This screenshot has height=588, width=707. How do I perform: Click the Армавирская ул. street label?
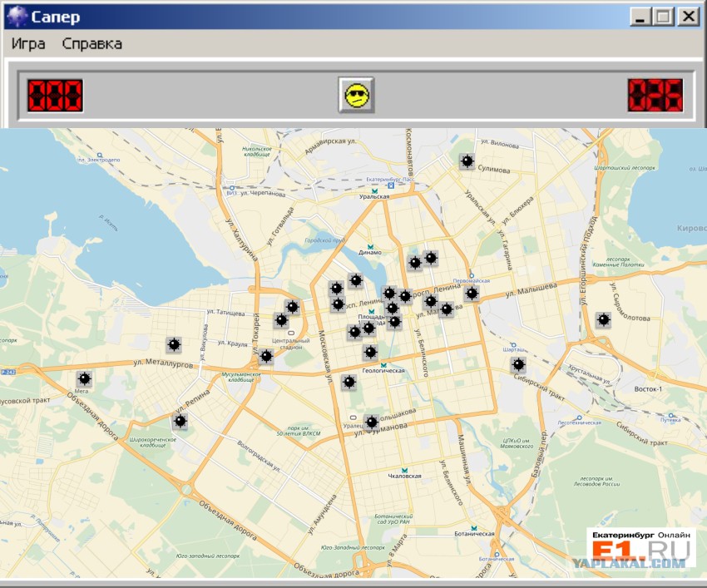(330, 146)
